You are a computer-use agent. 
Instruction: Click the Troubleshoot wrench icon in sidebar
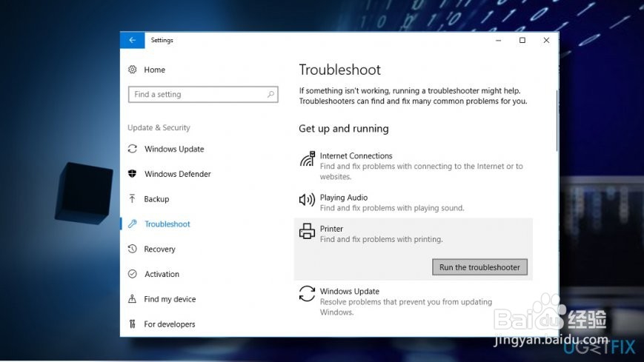click(132, 224)
